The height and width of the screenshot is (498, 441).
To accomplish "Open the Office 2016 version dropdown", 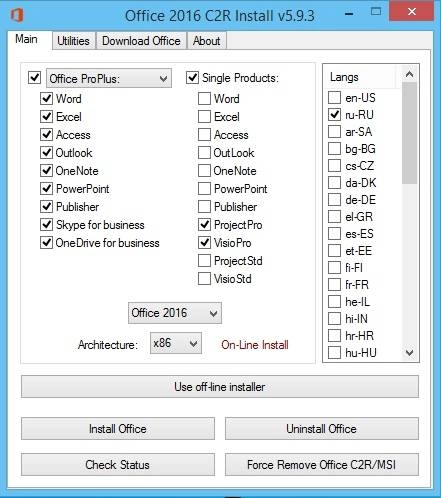I will pyautogui.click(x=175, y=313).
